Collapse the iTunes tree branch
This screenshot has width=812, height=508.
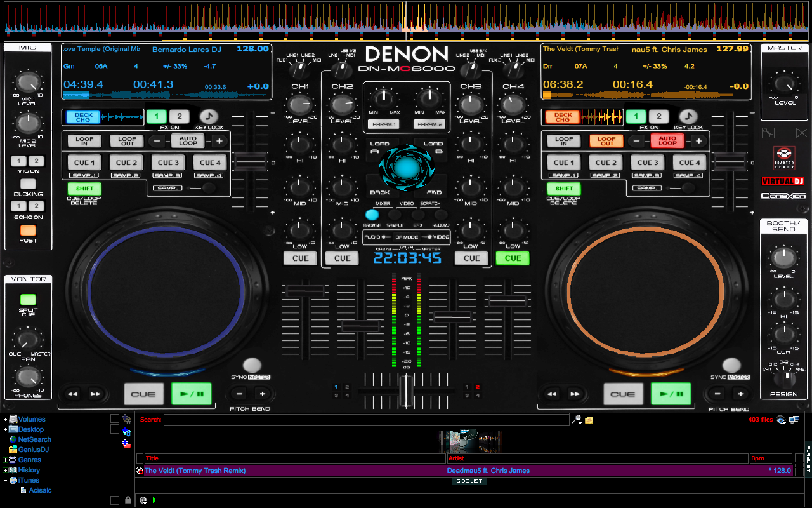5,480
